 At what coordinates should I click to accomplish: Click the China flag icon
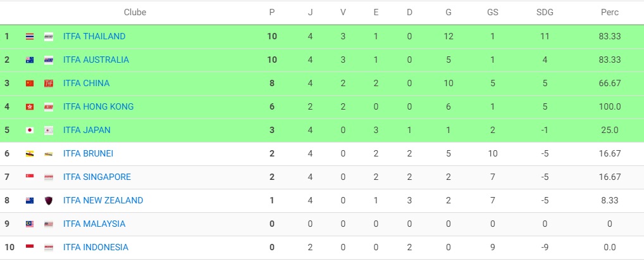30,84
